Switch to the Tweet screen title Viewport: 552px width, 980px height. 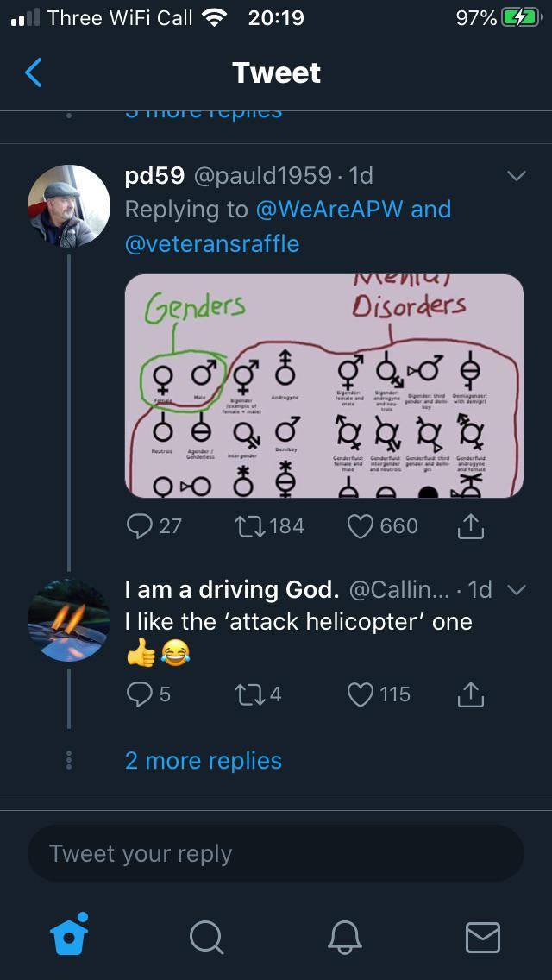pyautogui.click(x=275, y=72)
